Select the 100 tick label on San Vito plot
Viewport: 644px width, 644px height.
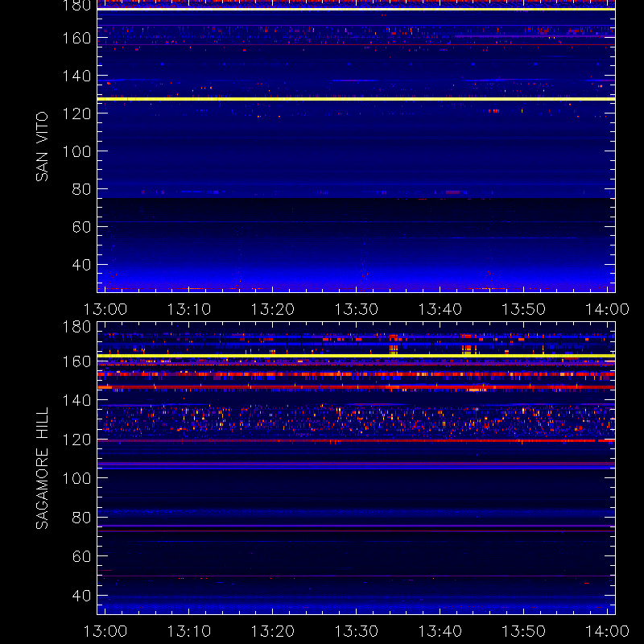coord(76,151)
